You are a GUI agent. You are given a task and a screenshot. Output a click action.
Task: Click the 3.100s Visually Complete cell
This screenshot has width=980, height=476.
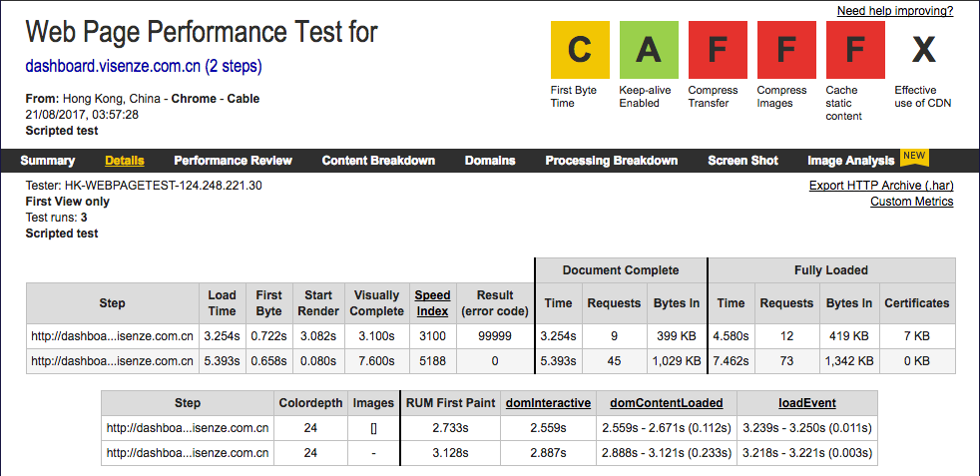(376, 336)
